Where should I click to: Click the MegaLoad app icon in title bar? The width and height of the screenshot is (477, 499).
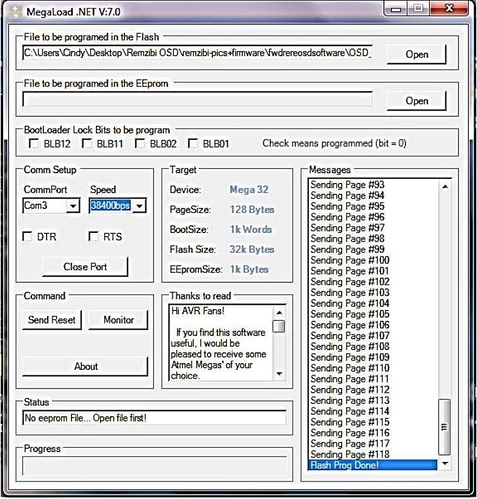(x=15, y=12)
